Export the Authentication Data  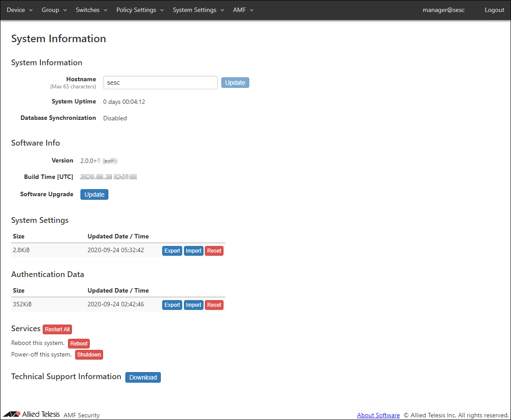[172, 305]
